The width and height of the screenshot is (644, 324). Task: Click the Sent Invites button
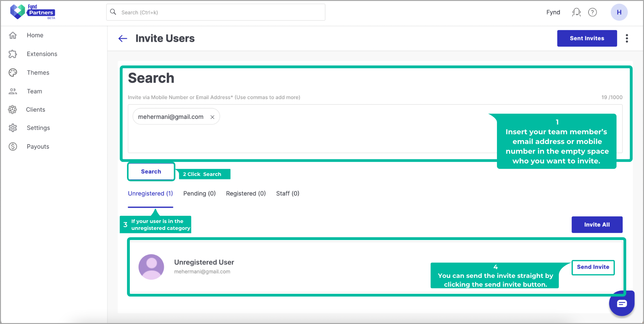pos(587,38)
